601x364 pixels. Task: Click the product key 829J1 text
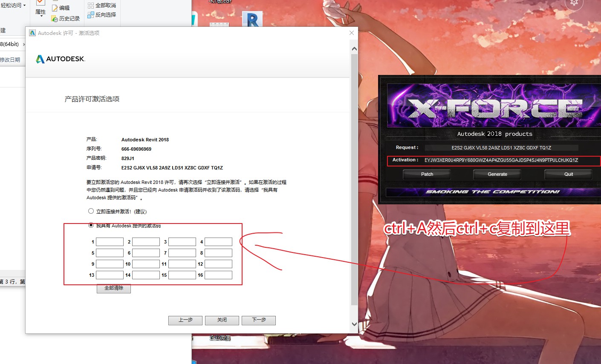tap(128, 158)
